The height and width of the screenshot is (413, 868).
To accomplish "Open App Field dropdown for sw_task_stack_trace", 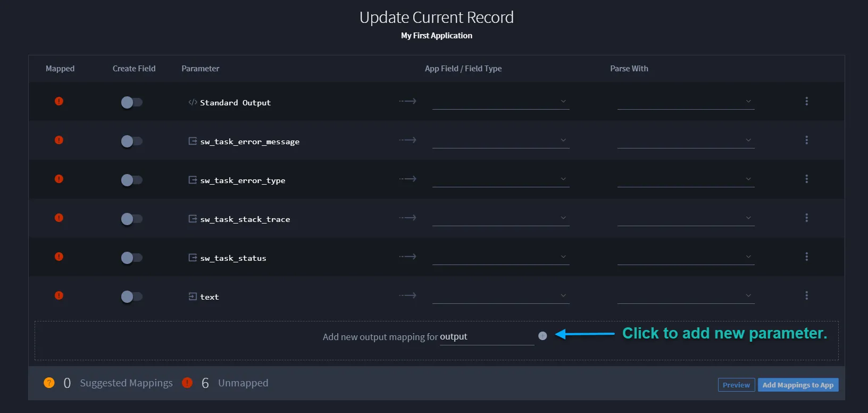I will (501, 218).
